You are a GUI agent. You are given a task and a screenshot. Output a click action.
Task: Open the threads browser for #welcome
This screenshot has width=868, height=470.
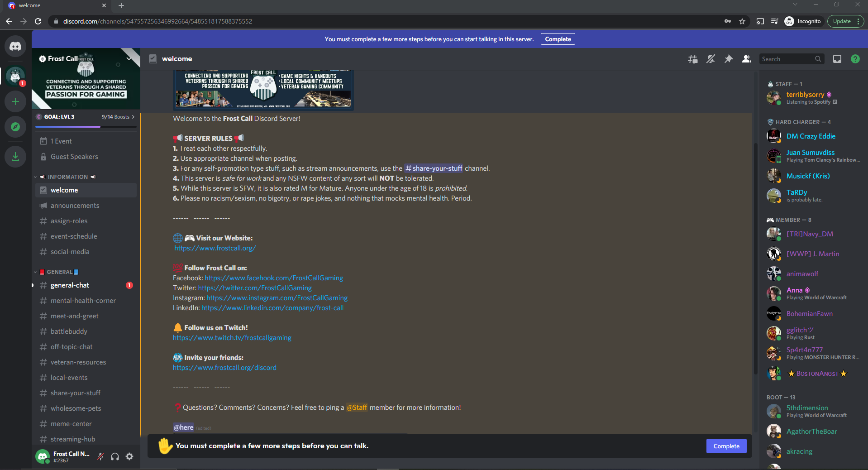pyautogui.click(x=692, y=59)
